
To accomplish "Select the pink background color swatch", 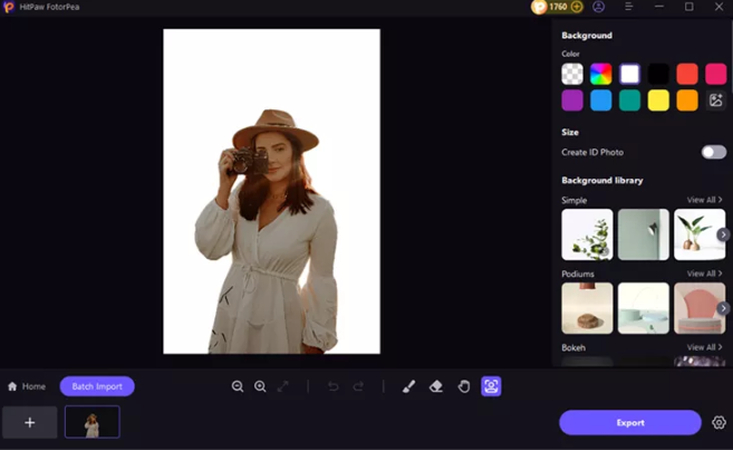I will tap(716, 74).
